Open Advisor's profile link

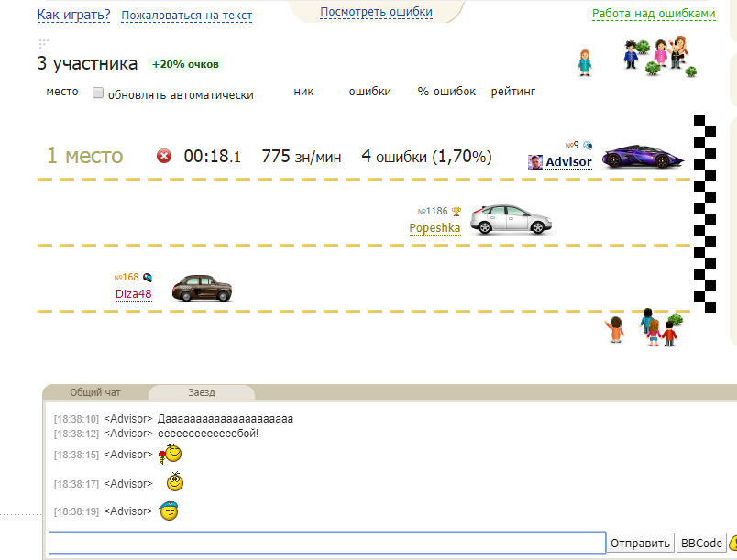568,162
